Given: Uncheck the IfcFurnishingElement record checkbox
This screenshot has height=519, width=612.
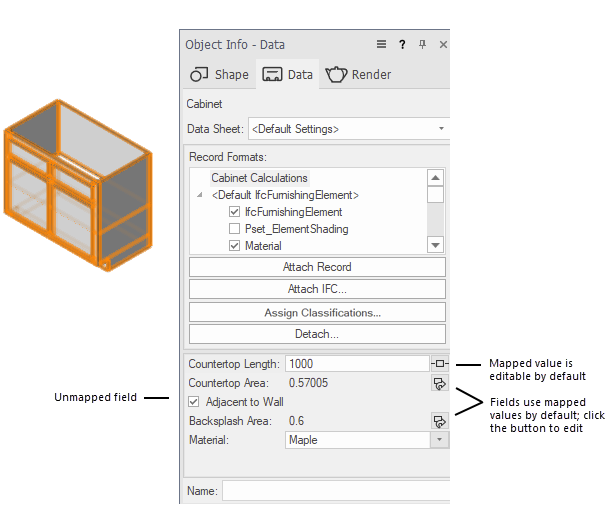Looking at the screenshot, I should click(x=235, y=212).
